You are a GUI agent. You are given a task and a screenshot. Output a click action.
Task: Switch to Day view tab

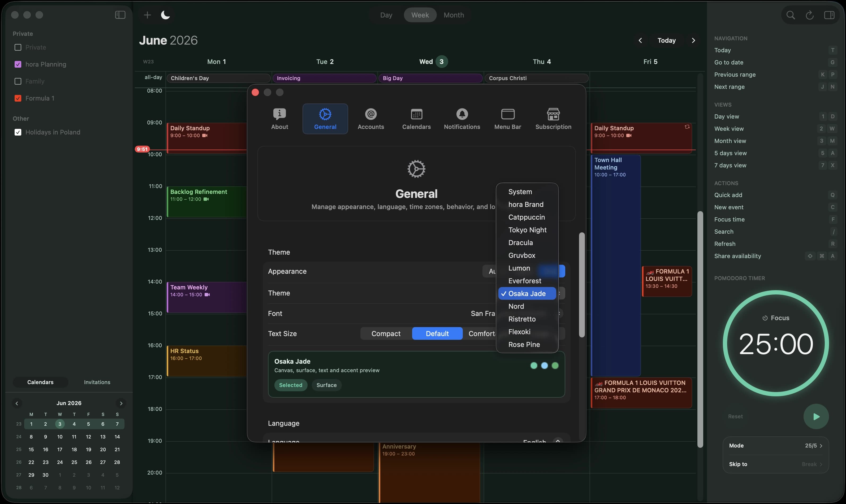pyautogui.click(x=386, y=15)
